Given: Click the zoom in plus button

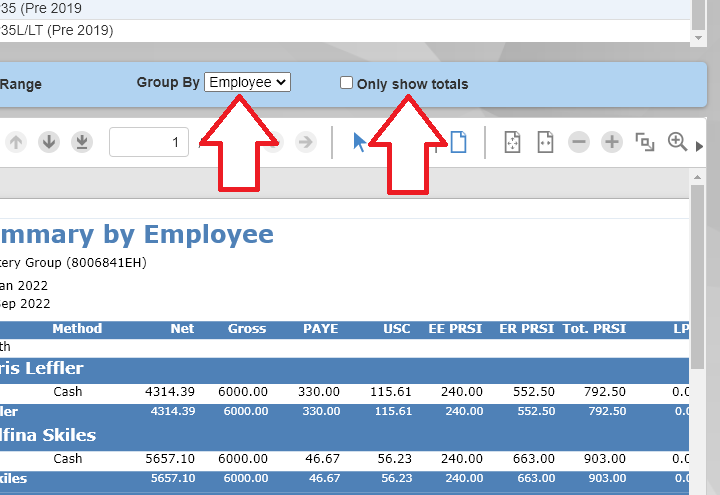Looking at the screenshot, I should (612, 142).
